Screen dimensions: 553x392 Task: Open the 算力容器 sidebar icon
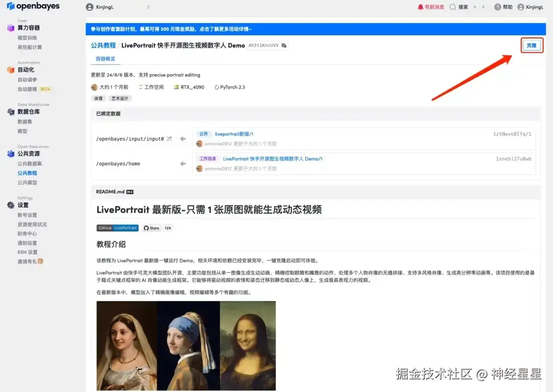point(11,28)
